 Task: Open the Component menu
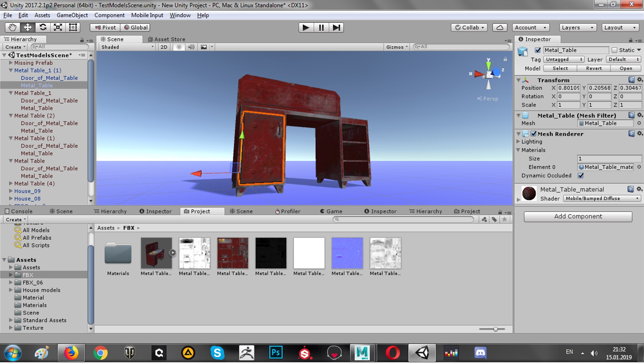[x=109, y=15]
